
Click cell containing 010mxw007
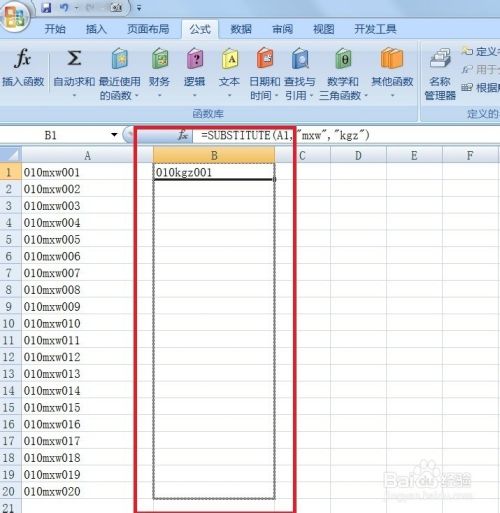coord(87,273)
